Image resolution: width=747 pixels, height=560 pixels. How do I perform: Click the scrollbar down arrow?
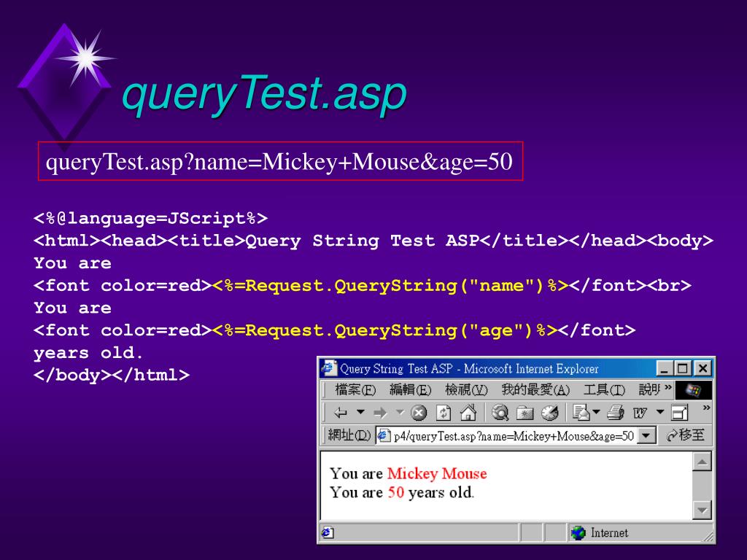click(x=703, y=510)
